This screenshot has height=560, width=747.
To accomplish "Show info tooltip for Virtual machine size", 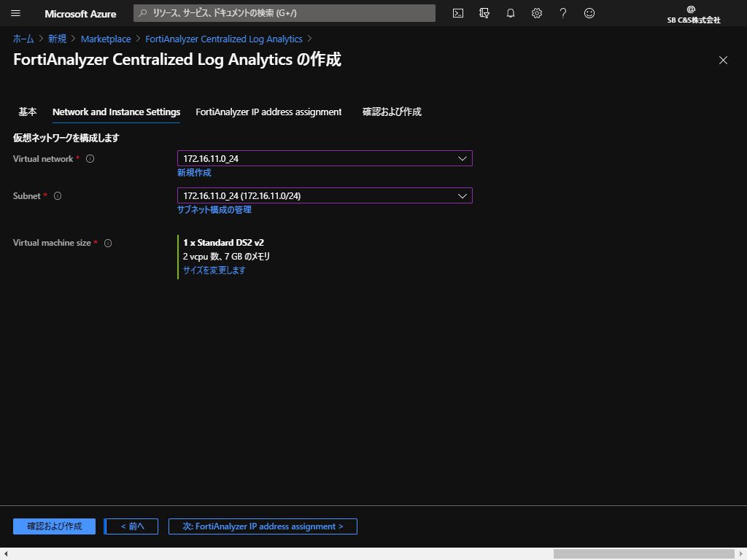I will click(x=108, y=244).
